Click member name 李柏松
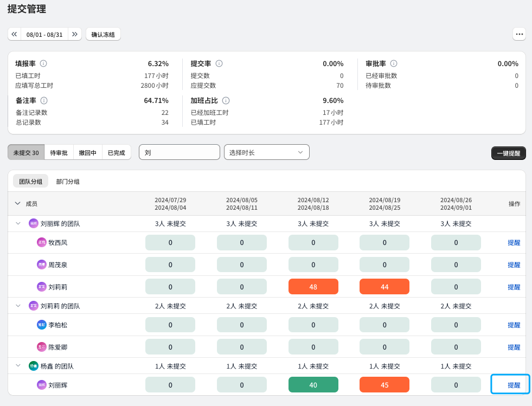 tap(57, 325)
